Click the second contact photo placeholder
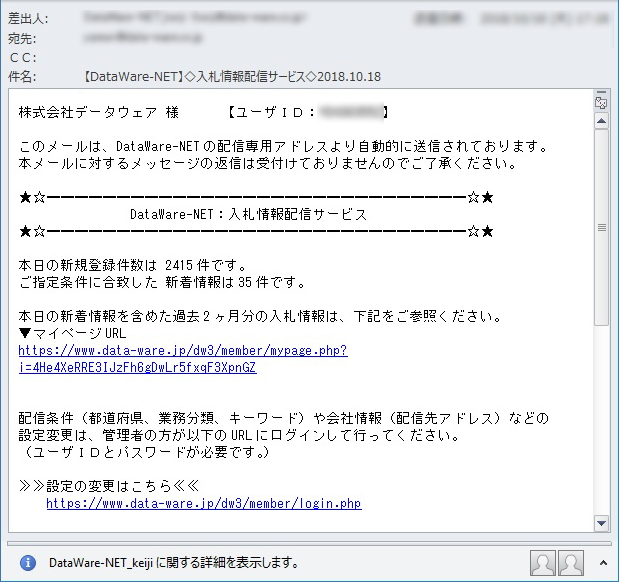Viewport: 619px width, 582px height. point(571,563)
